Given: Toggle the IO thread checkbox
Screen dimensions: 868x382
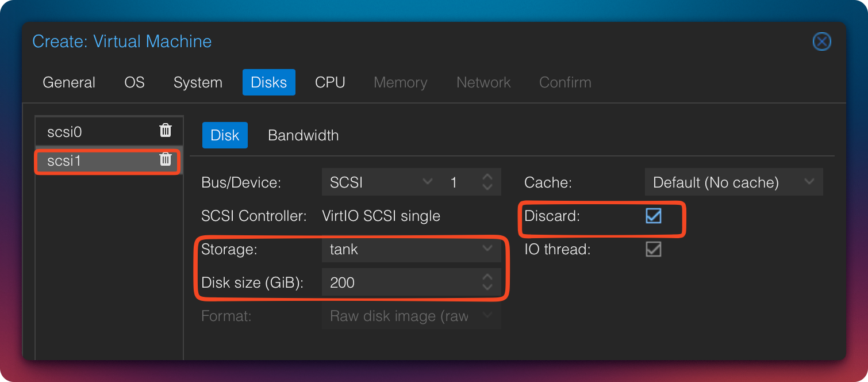Looking at the screenshot, I should point(653,249).
